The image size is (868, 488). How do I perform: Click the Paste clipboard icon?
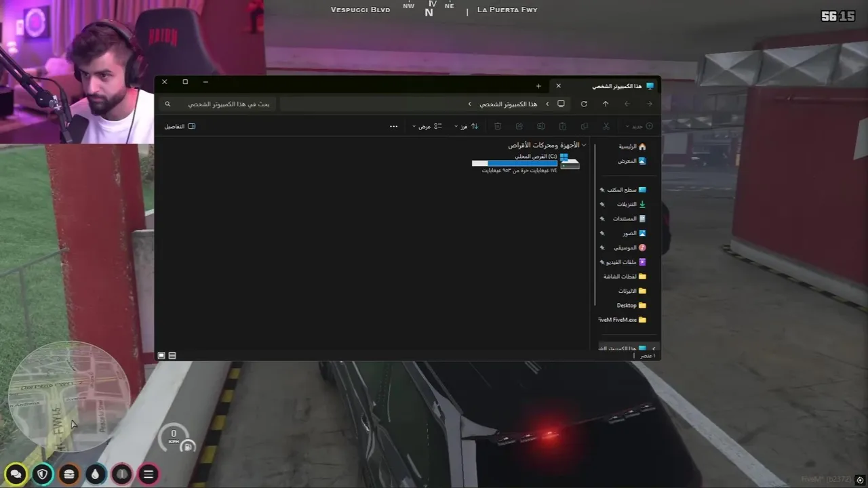click(563, 126)
